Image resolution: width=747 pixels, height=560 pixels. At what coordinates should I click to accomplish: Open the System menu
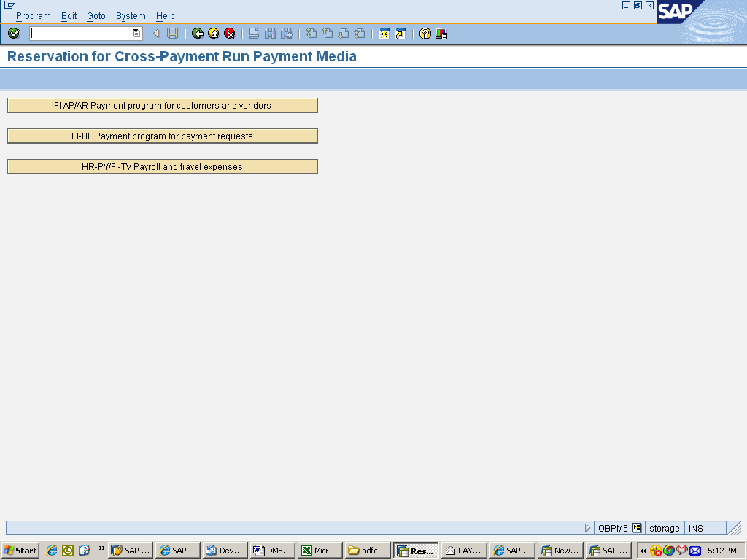[131, 16]
